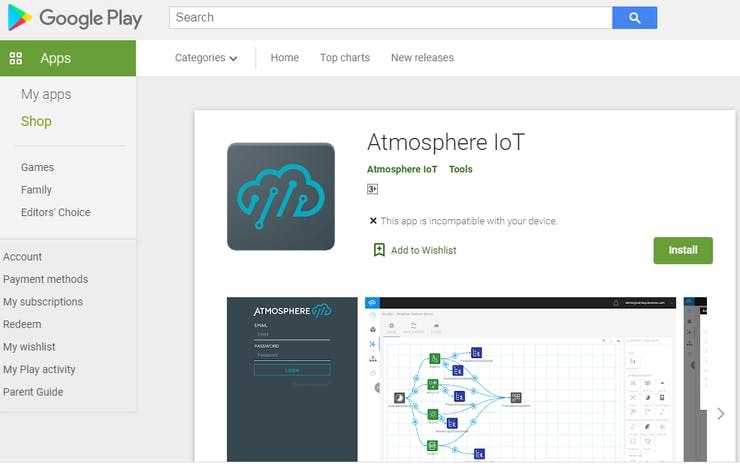Open the login screen screenshot thumbnail

coord(292,380)
